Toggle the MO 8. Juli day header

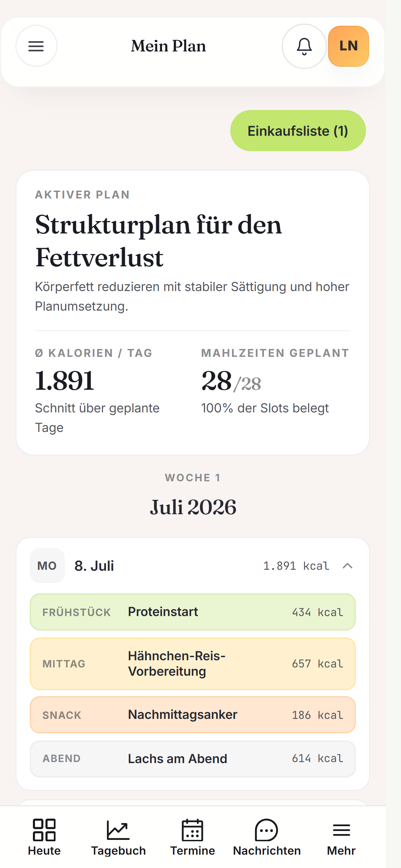click(x=193, y=566)
